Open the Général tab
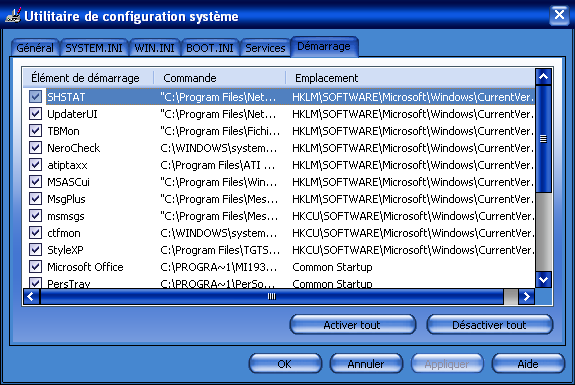The image size is (575, 385). click(x=35, y=48)
